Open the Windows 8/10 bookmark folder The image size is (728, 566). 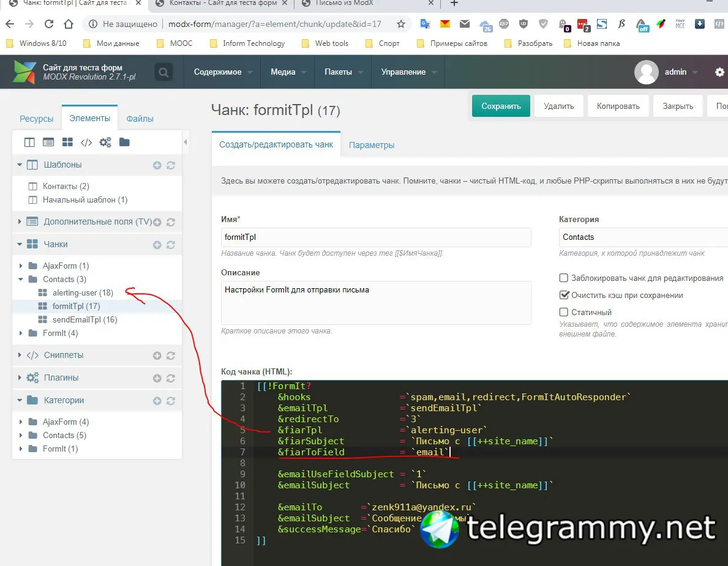point(37,43)
